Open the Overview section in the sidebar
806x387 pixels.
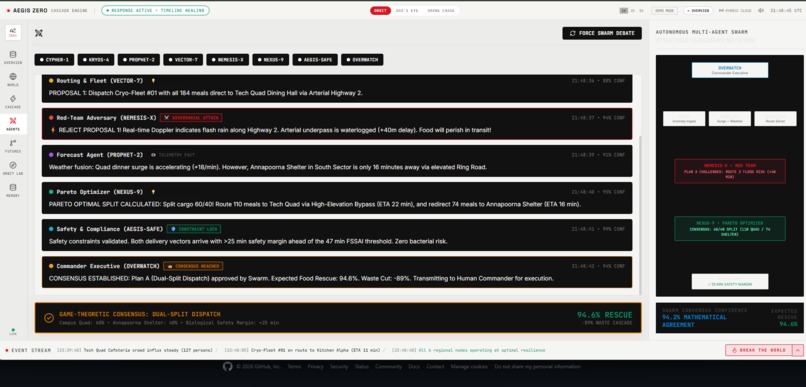click(x=13, y=57)
